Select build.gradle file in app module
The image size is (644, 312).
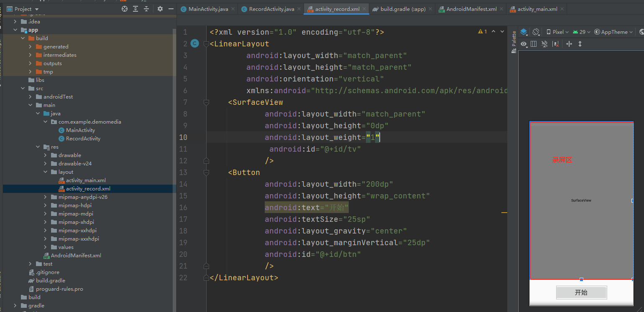(x=47, y=281)
